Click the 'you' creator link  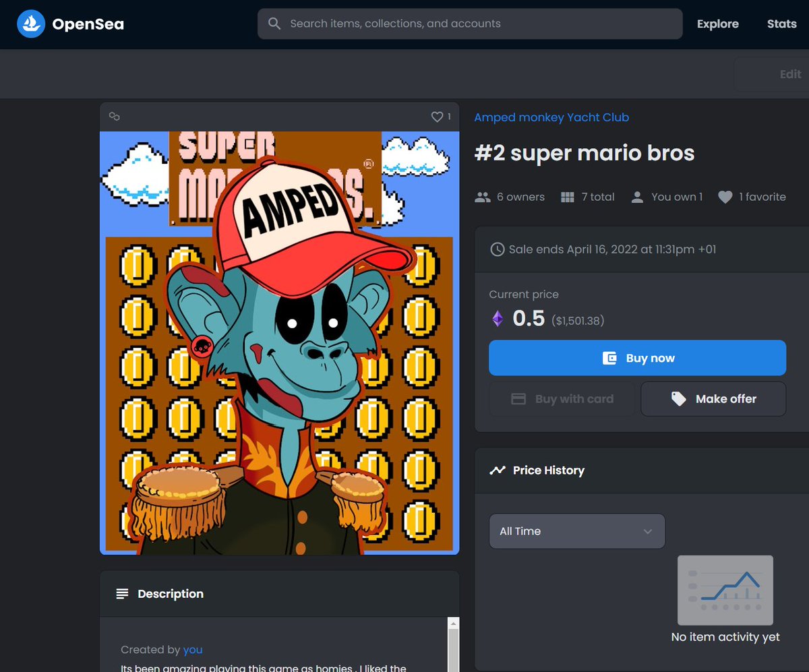[x=193, y=650]
